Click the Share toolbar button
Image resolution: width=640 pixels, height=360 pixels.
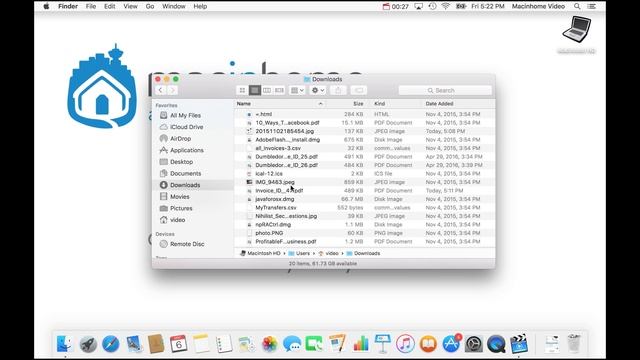coord(338,90)
